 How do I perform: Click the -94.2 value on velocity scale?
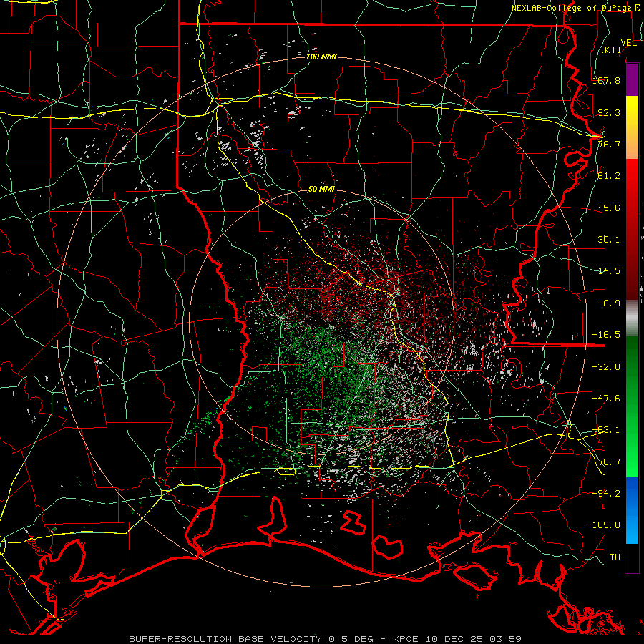(606, 493)
